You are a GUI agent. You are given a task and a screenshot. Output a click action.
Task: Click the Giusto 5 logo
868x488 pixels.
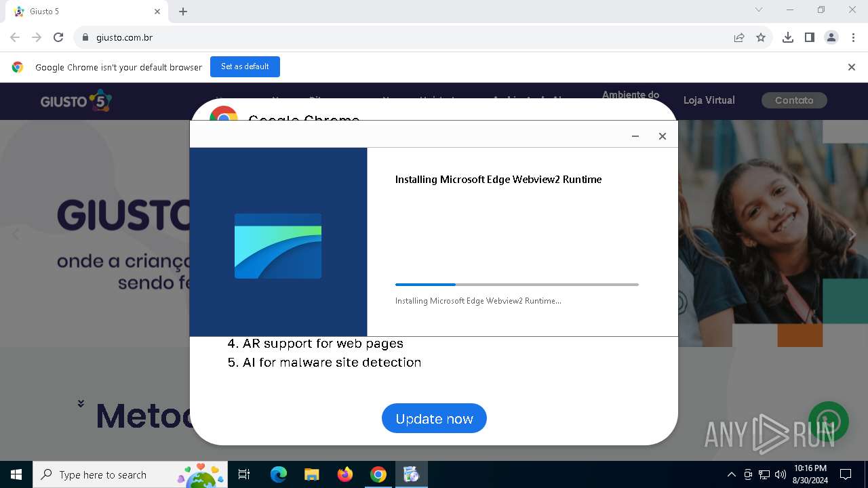[76, 100]
